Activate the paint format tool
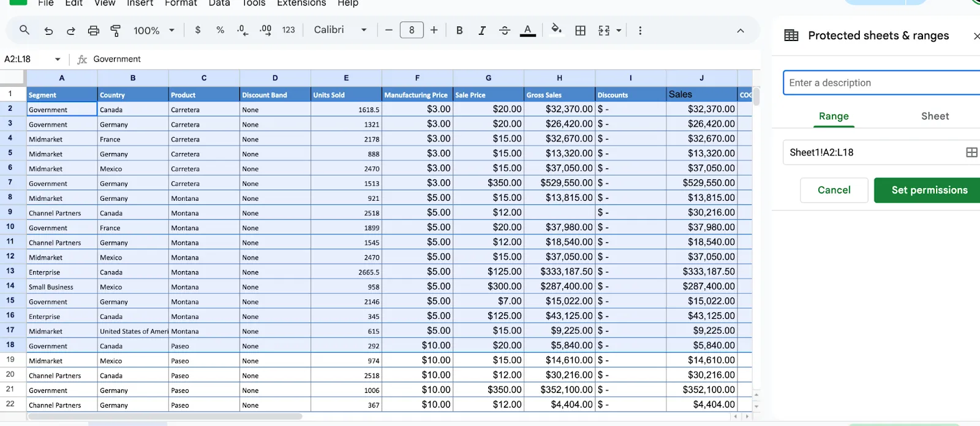The image size is (980, 426). click(x=115, y=30)
